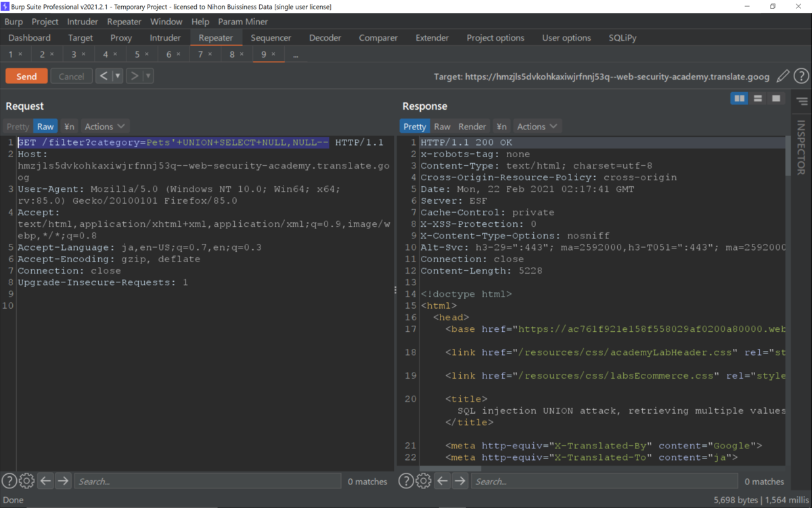Click the request/response pane splitter handle
The image size is (812, 508).
click(396, 290)
